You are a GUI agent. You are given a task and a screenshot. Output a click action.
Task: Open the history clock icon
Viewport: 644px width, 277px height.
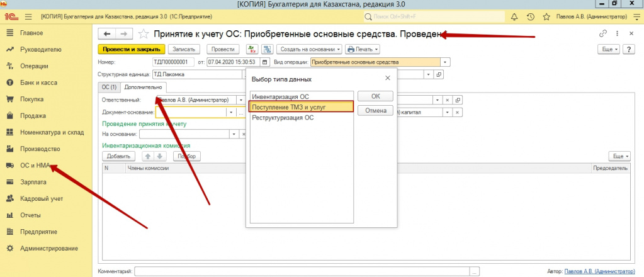point(530,17)
